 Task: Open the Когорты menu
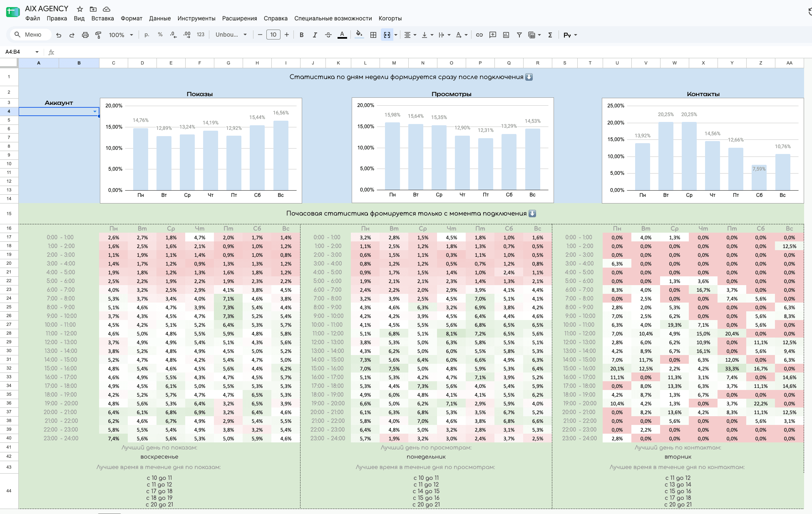pos(390,18)
